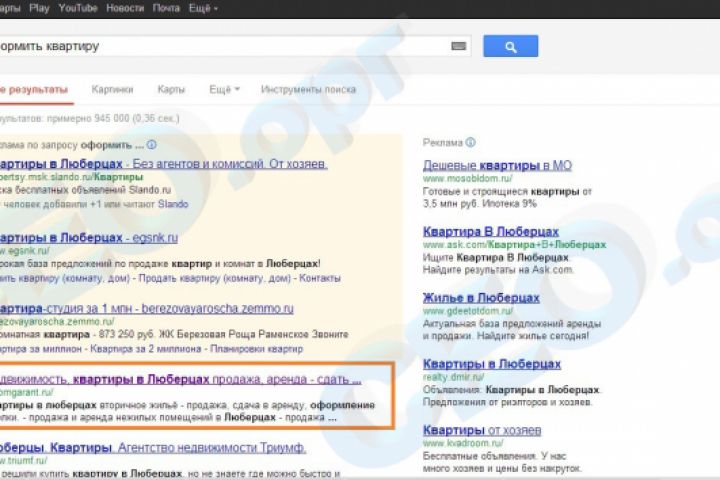The width and height of the screenshot is (720, 480).
Task: Click the result count text 'примерно 945 000'
Action: coord(88,119)
